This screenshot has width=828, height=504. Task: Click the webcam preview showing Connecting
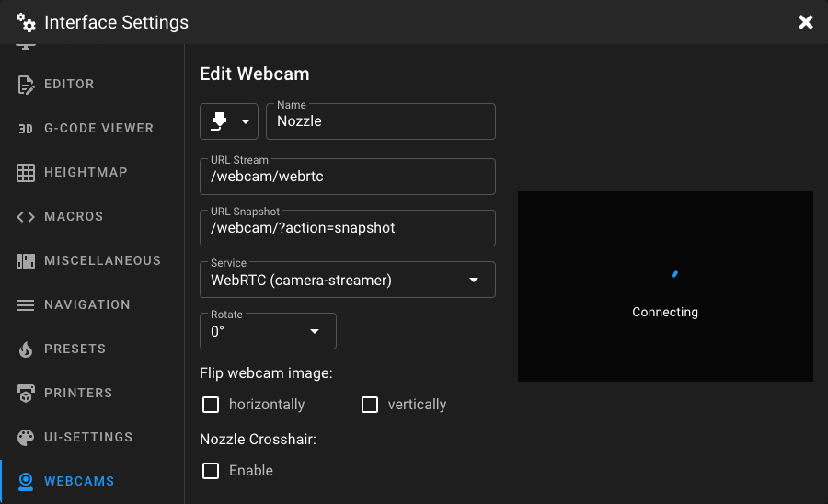(665, 287)
